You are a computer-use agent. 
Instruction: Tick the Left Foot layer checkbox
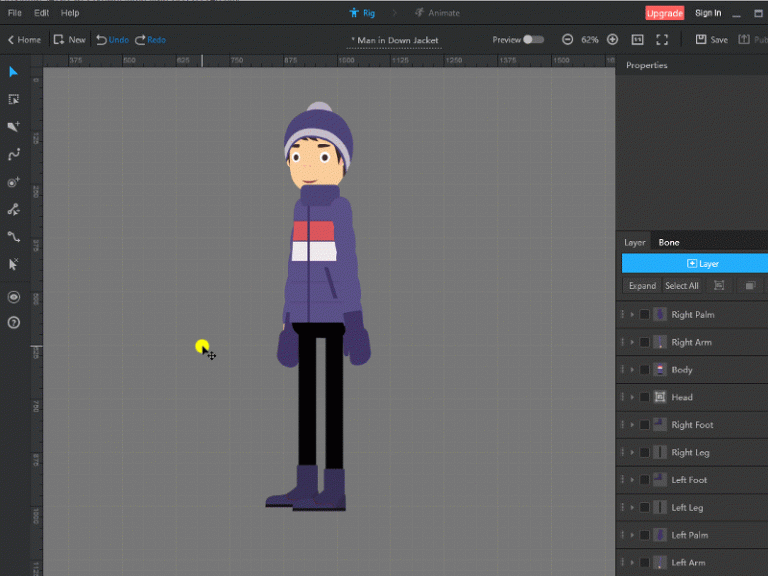(644, 480)
